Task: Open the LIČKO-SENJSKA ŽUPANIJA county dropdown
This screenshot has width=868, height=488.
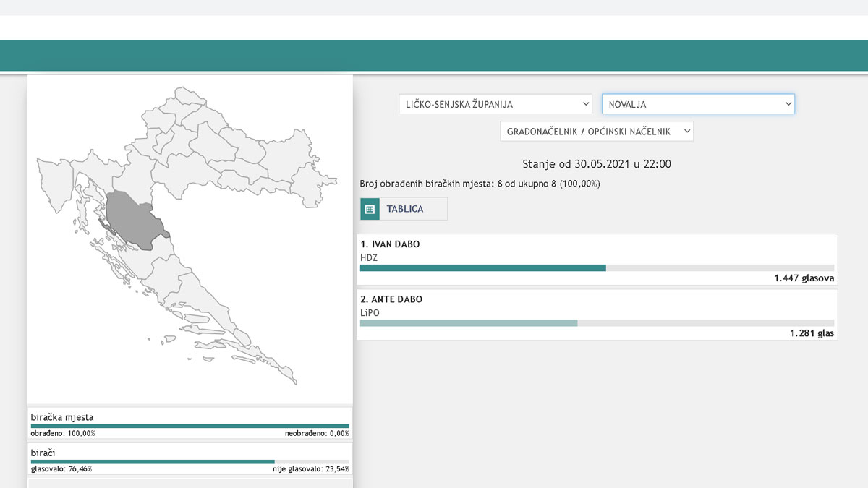Action: point(495,104)
